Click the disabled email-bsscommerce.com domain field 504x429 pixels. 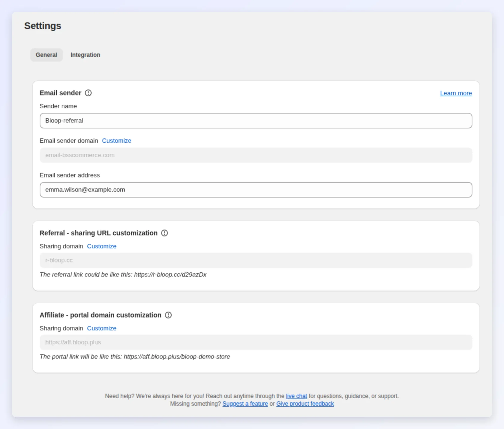click(256, 155)
